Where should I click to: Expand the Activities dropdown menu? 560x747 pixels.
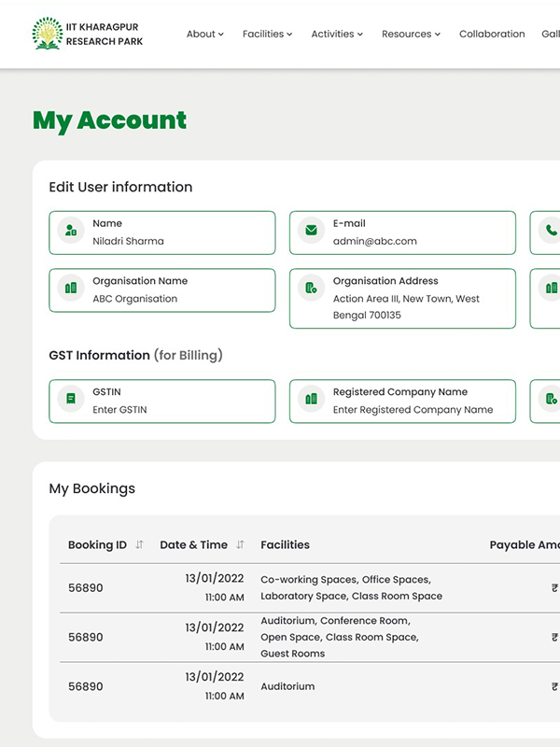click(337, 34)
